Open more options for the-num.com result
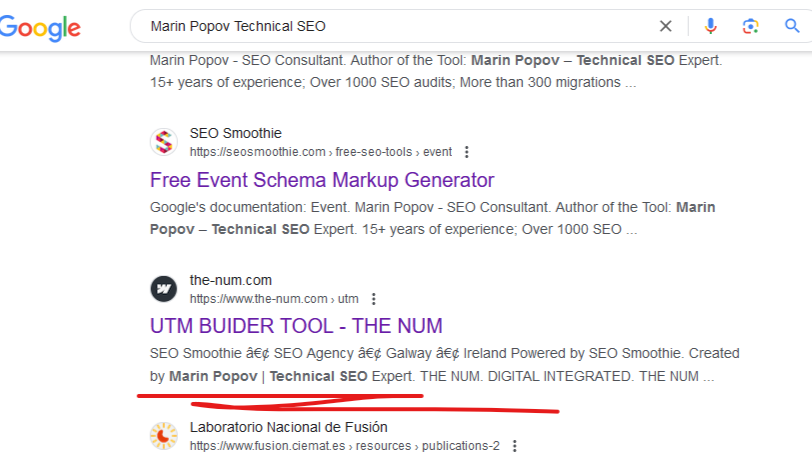812x457 pixels. pos(373,299)
